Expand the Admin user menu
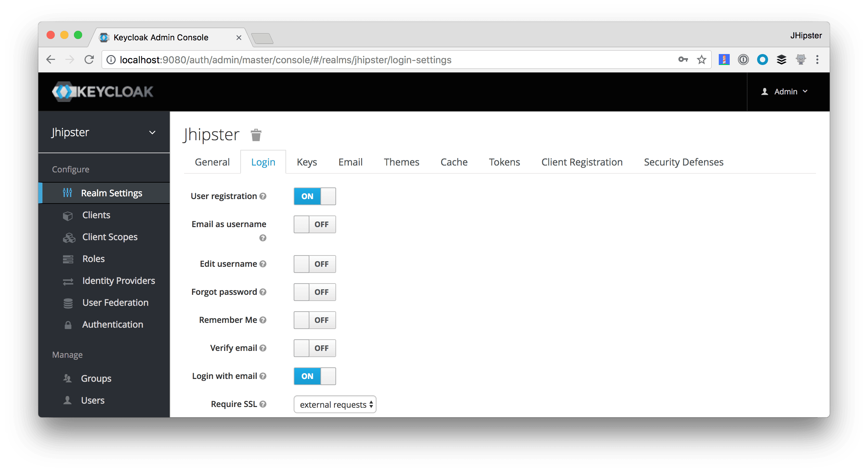The width and height of the screenshot is (868, 472). (785, 91)
